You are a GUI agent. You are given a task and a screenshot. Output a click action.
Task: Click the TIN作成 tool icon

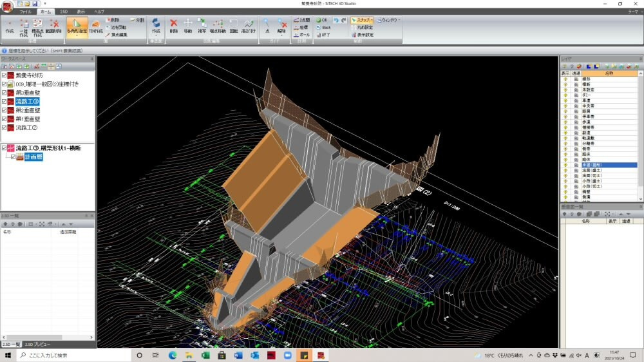pyautogui.click(x=97, y=26)
